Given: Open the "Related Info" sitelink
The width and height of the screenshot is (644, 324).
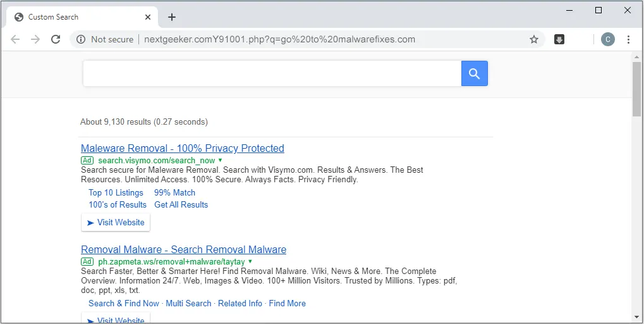Looking at the screenshot, I should (240, 304).
